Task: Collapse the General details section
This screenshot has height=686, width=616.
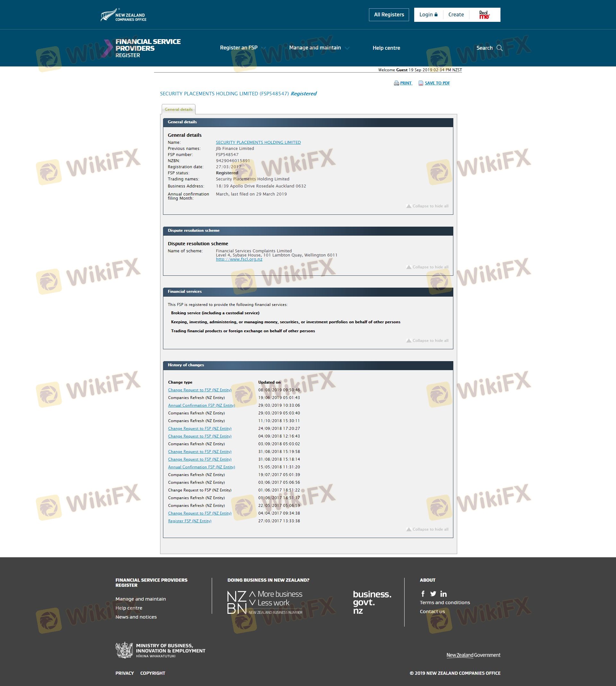Action: tap(427, 206)
